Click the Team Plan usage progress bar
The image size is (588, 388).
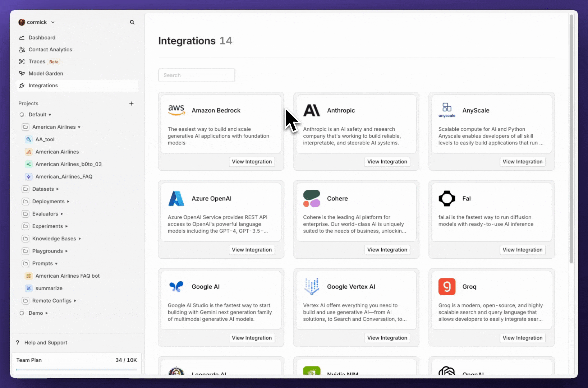click(77, 369)
